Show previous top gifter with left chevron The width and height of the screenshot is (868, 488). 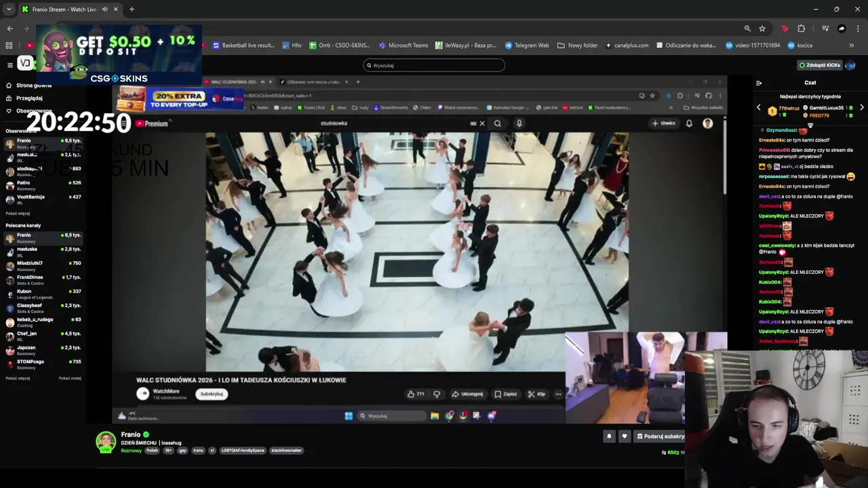click(x=759, y=108)
